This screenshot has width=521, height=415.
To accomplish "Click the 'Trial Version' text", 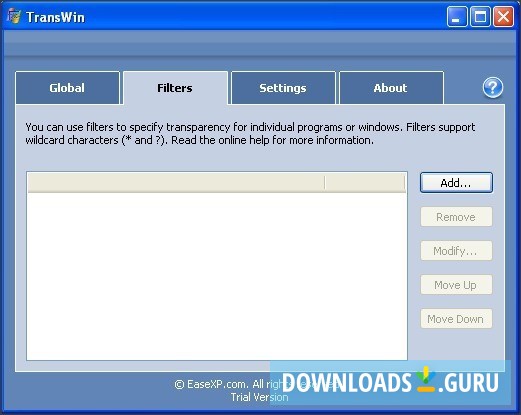I will 259,397.
